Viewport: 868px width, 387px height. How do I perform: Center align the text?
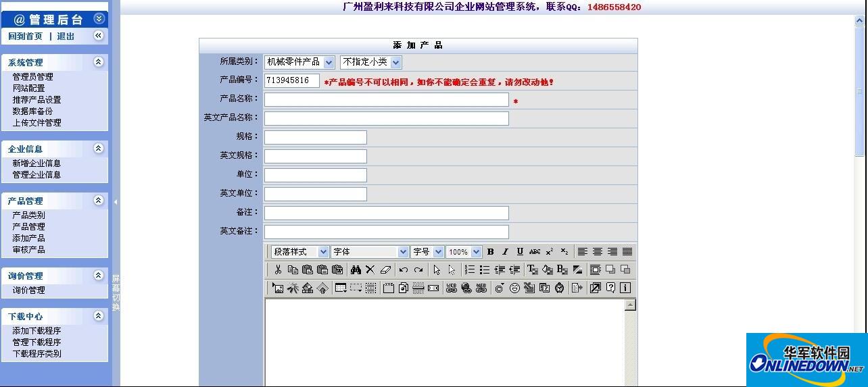point(598,252)
